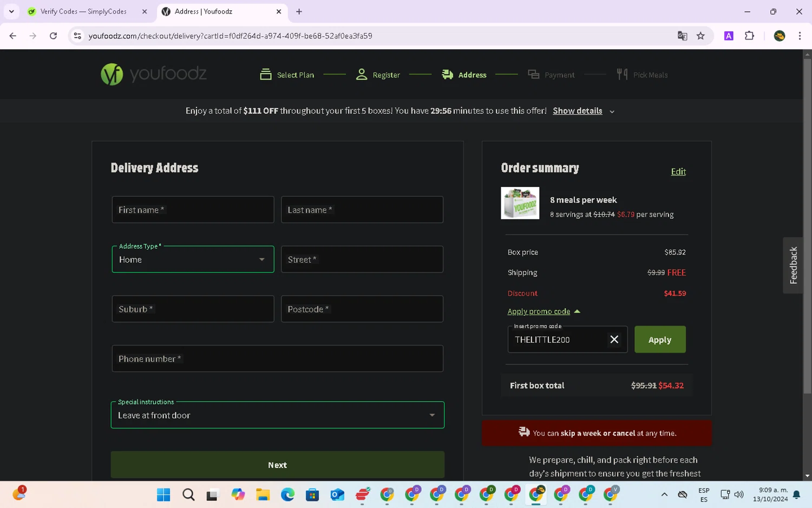Screen dimensions: 812x508
Task: Open the Chrome profile avatar
Action: click(780, 36)
